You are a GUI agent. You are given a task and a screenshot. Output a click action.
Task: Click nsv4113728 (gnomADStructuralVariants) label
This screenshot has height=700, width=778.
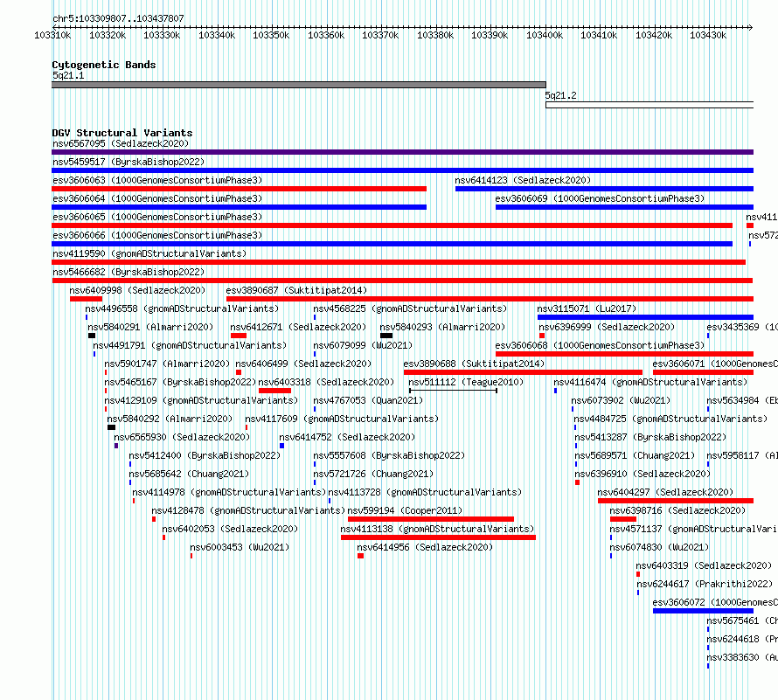pyautogui.click(x=425, y=492)
